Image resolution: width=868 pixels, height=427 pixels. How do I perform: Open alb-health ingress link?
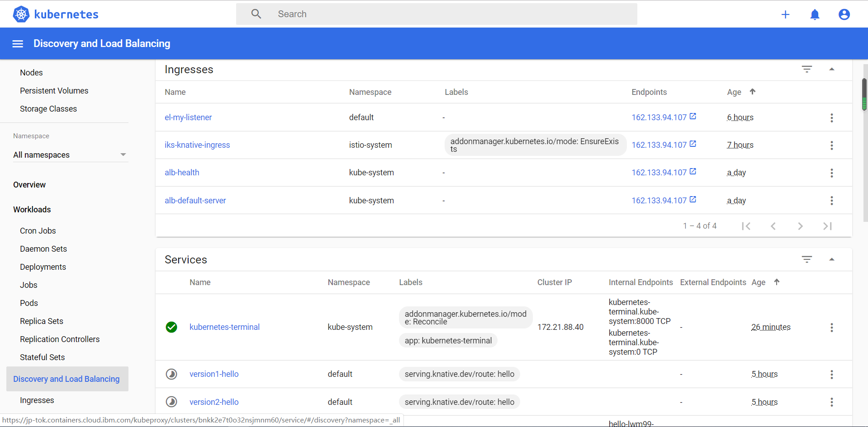[x=182, y=173]
